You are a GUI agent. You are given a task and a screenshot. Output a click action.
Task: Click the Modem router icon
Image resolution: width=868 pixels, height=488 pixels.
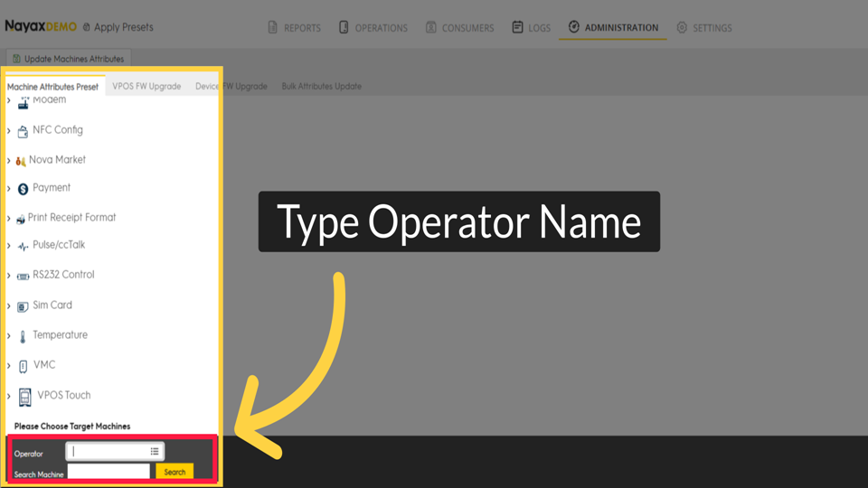[24, 102]
